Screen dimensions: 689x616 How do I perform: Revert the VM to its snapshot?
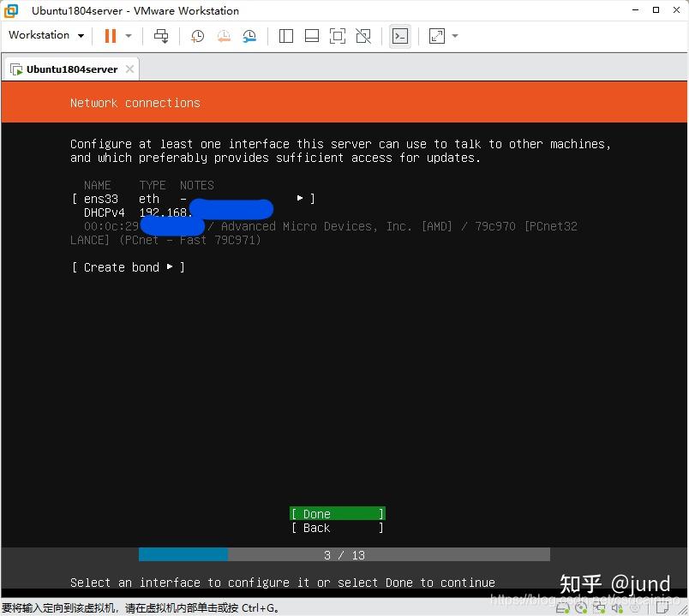tap(222, 35)
